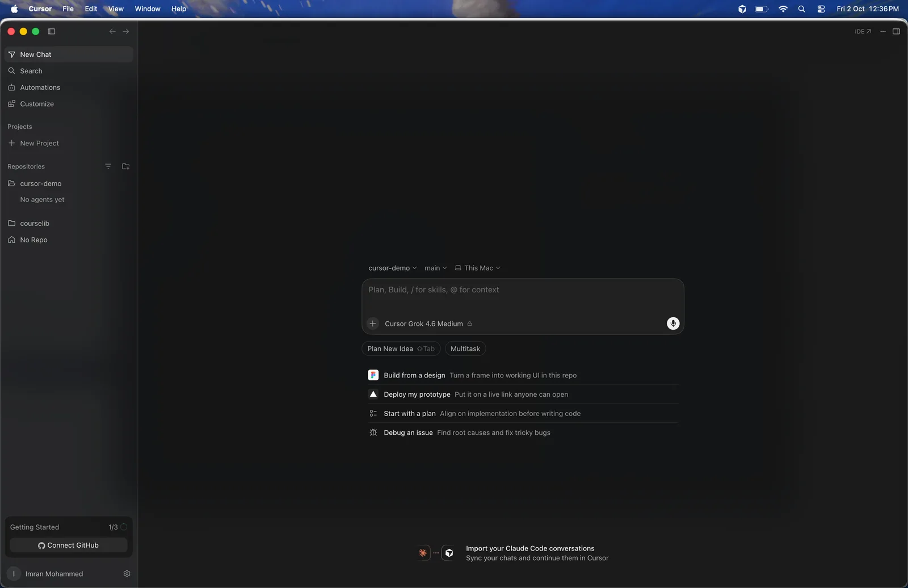Open the Window menu

point(148,9)
